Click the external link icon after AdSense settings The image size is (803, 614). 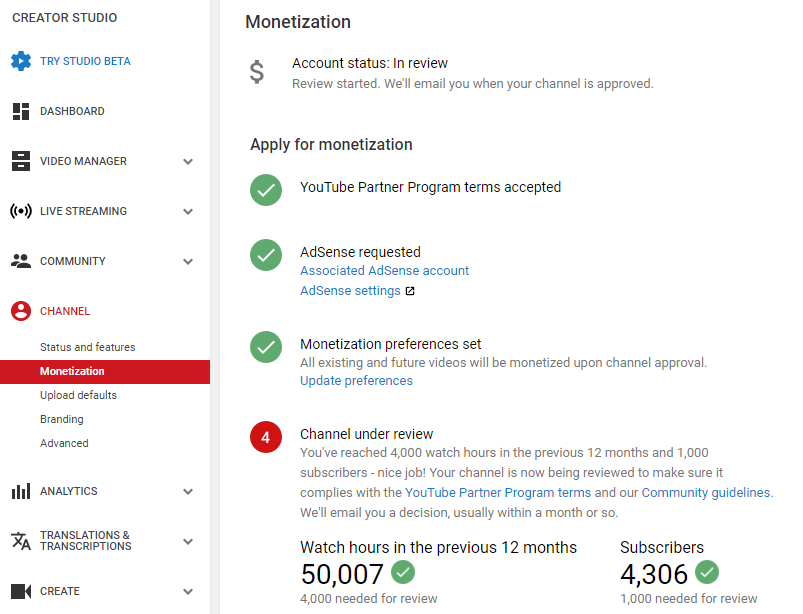410,291
